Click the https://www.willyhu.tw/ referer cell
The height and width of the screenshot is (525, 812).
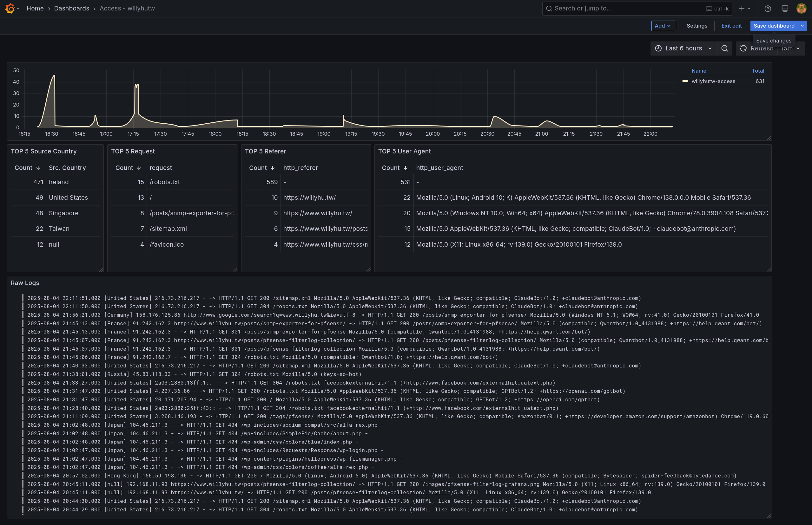click(324, 213)
